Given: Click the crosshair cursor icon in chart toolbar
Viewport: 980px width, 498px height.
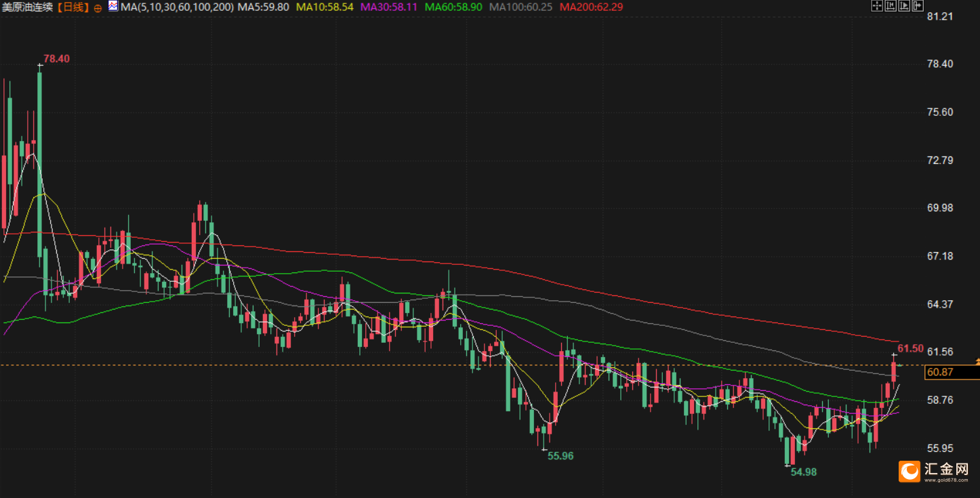Looking at the screenshot, I should tap(877, 6).
